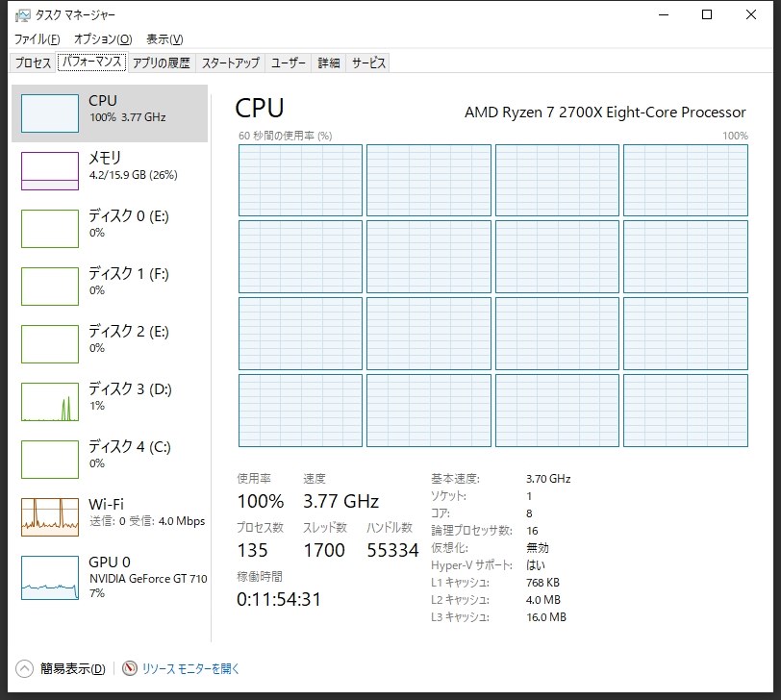Viewport: 781px width, 700px height.
Task: Select the メモリ usage thumbnail
Action: 50,171
